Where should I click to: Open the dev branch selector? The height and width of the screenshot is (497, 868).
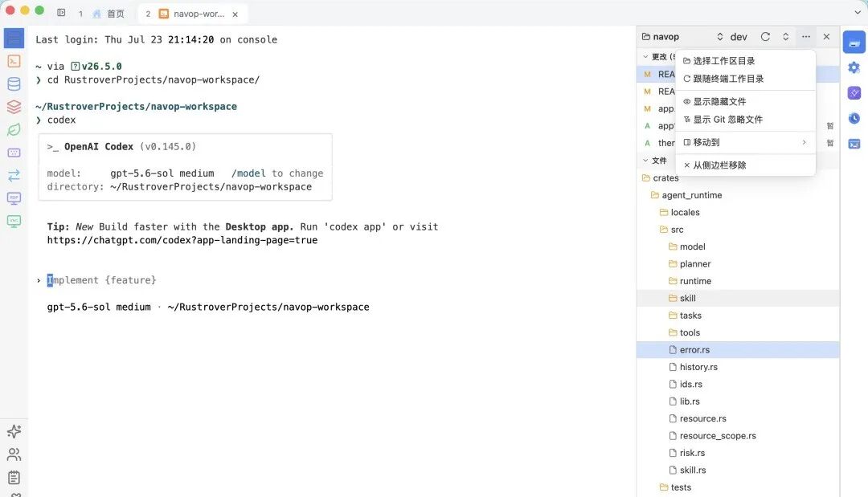click(x=739, y=36)
